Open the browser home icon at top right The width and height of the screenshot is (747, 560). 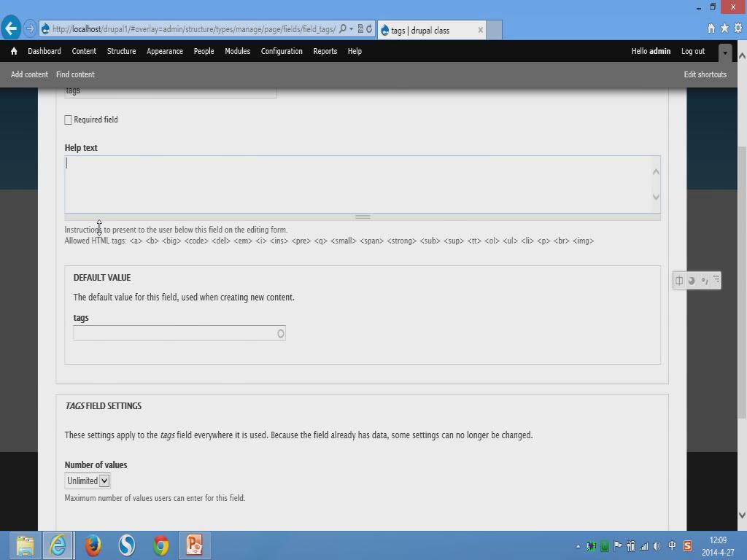pos(711,28)
